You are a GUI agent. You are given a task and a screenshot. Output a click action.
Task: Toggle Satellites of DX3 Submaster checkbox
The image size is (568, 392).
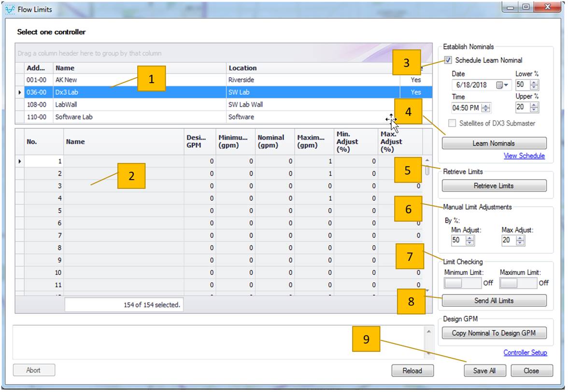[x=452, y=124]
